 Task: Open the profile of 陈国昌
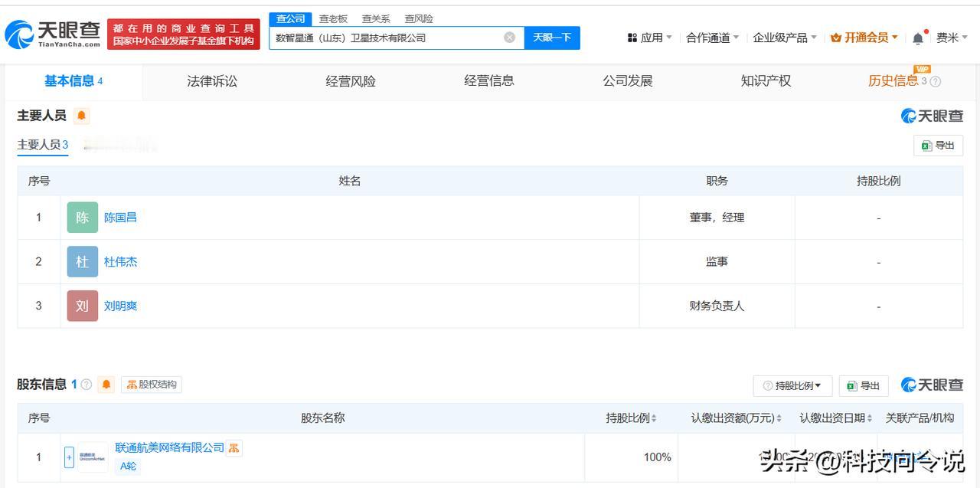click(120, 218)
